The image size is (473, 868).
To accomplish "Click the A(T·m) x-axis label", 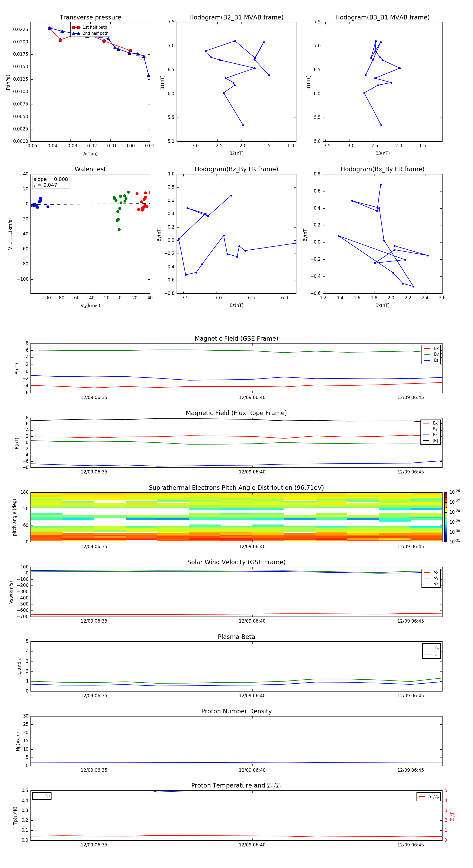I will (x=90, y=154).
